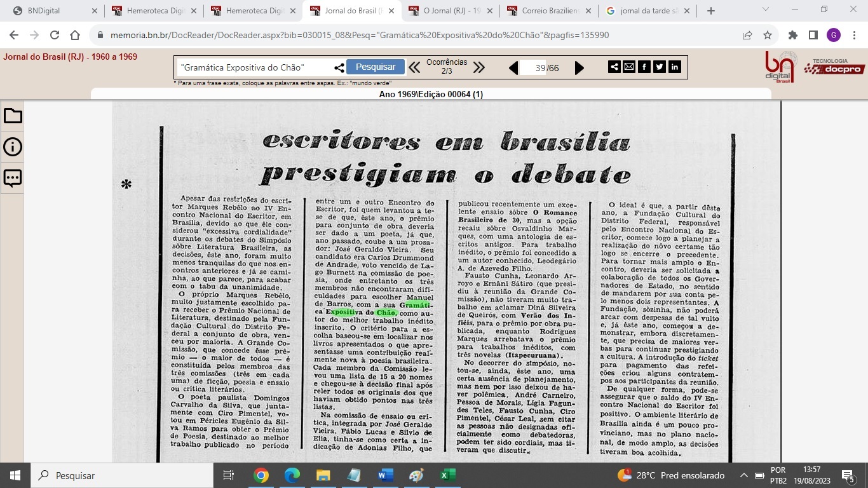Click Pesquisar search button
The width and height of the screenshot is (868, 488).
click(x=376, y=67)
